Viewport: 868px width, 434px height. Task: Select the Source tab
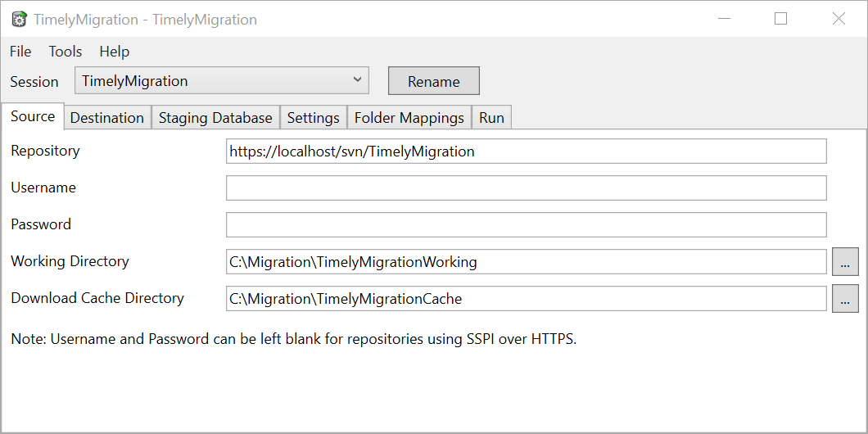pos(33,116)
